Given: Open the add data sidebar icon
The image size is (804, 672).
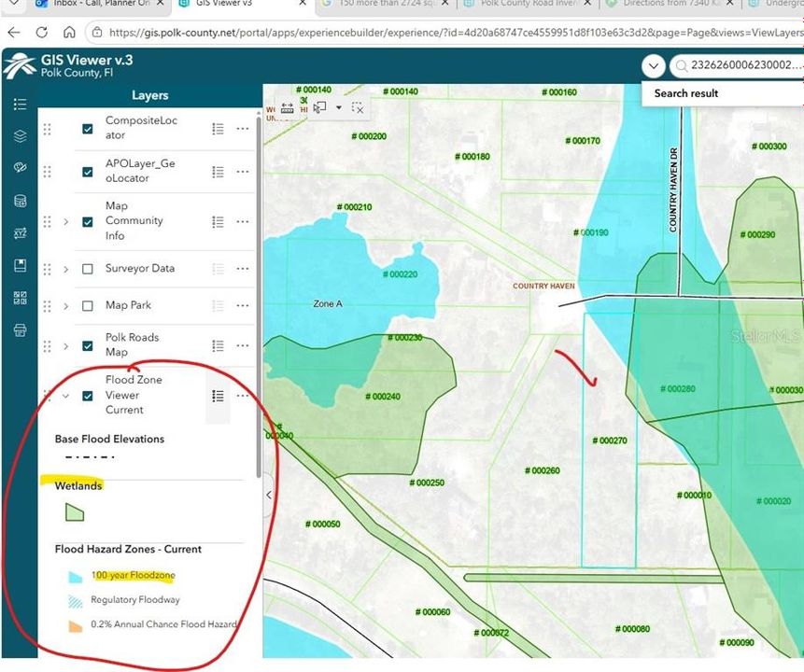Looking at the screenshot, I should pyautogui.click(x=20, y=201).
